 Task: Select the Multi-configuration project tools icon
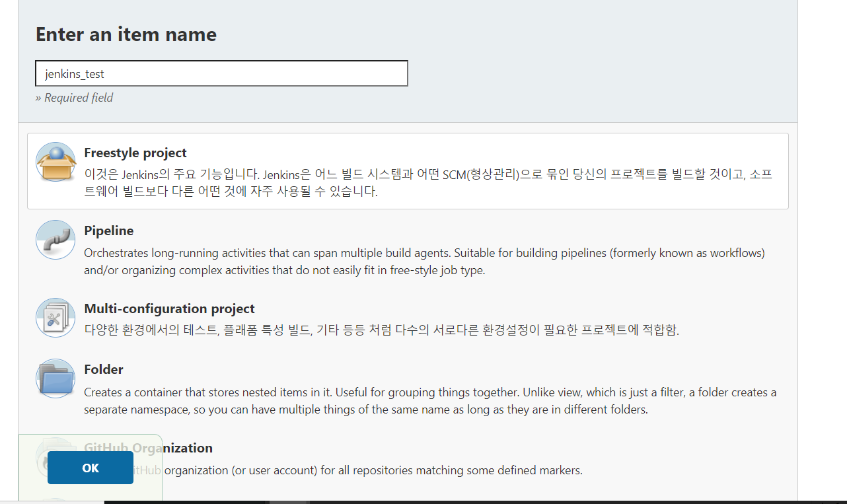point(55,318)
